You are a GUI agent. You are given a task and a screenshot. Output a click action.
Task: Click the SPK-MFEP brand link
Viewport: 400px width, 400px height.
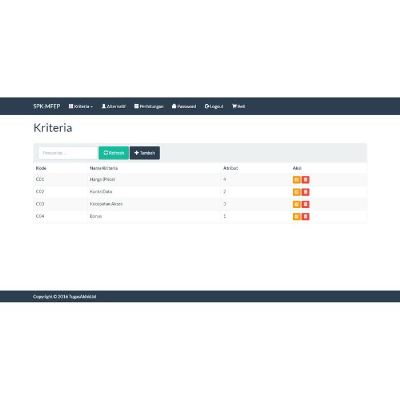click(47, 106)
